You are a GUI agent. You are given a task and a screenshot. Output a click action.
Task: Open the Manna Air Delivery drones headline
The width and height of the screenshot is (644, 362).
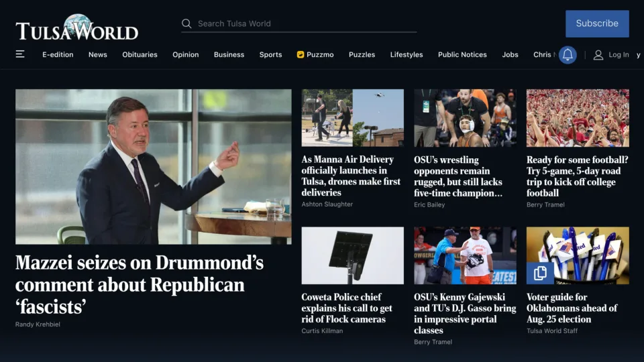[351, 176]
